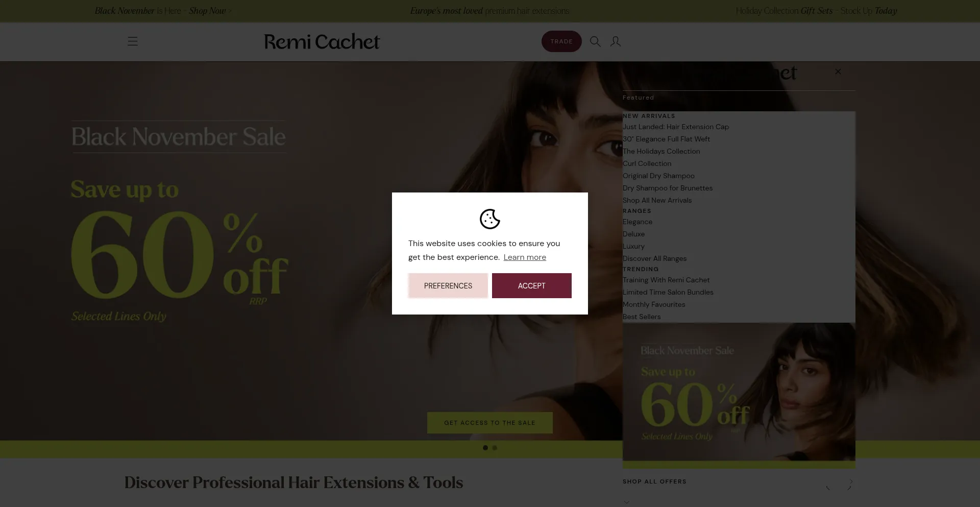Close the side menu panel
This screenshot has width=980, height=507.
pyautogui.click(x=838, y=71)
